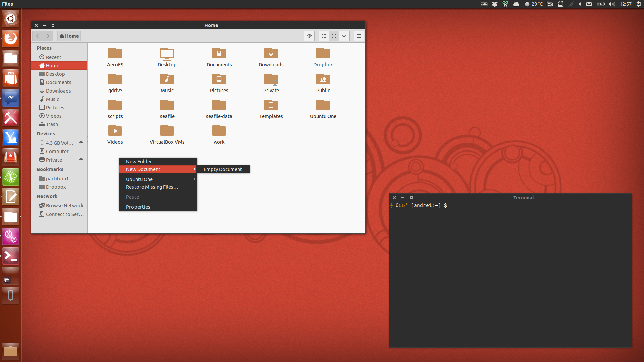Select the seafile folder

[167, 105]
